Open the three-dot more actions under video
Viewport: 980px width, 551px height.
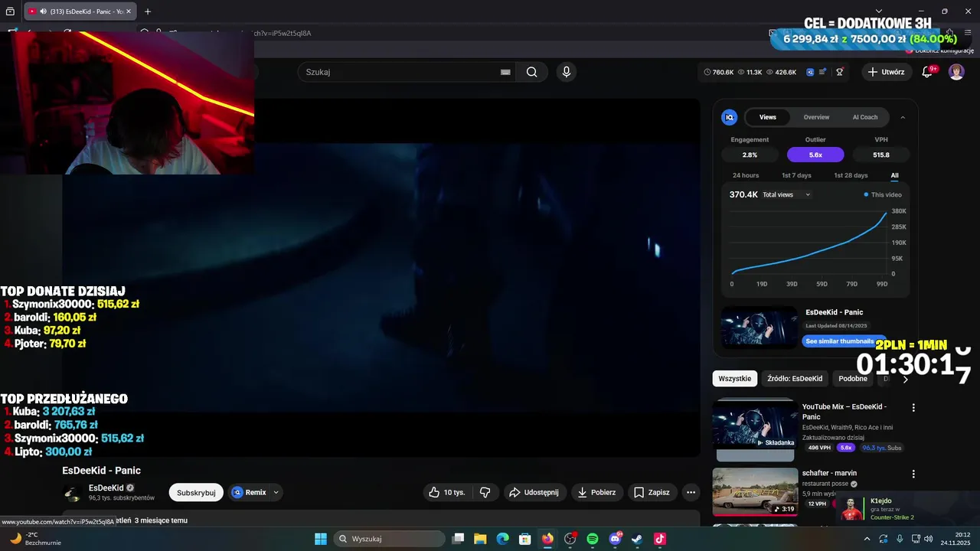coord(691,492)
